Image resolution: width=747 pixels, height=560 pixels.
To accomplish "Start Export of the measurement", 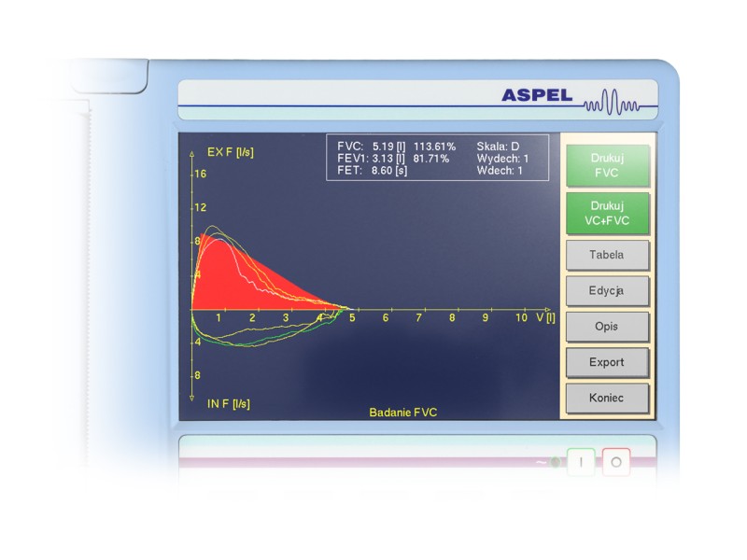I will (607, 362).
